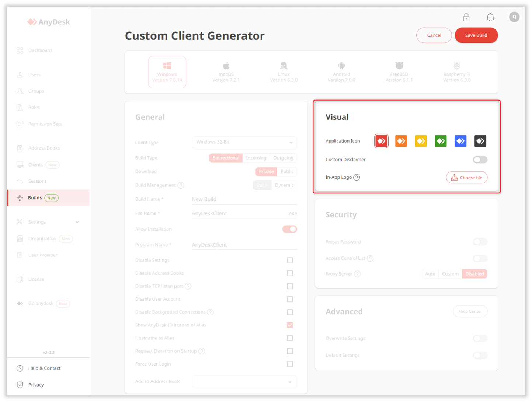Click Choose file for In-App Logo
Screen dimensions: 532x402
[467, 178]
